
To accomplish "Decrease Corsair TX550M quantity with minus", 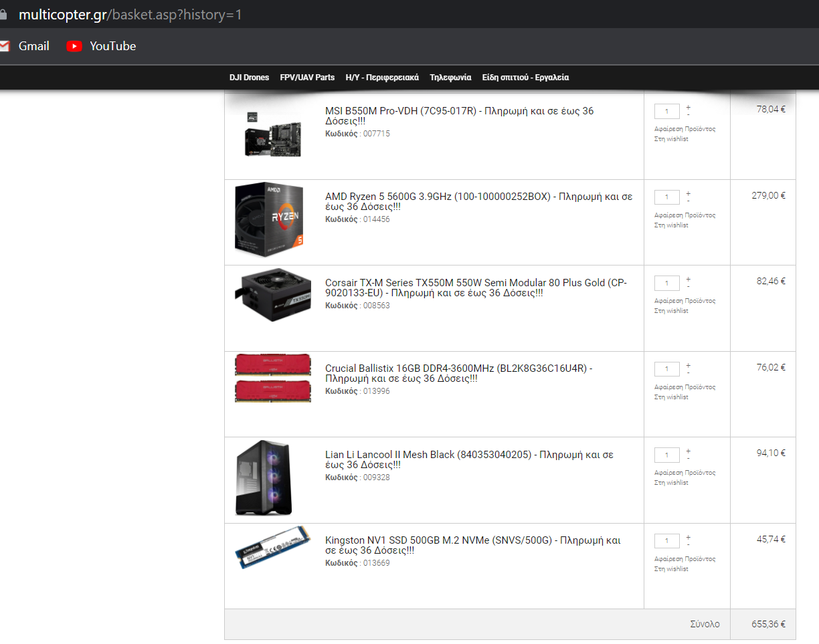I will (x=688, y=287).
